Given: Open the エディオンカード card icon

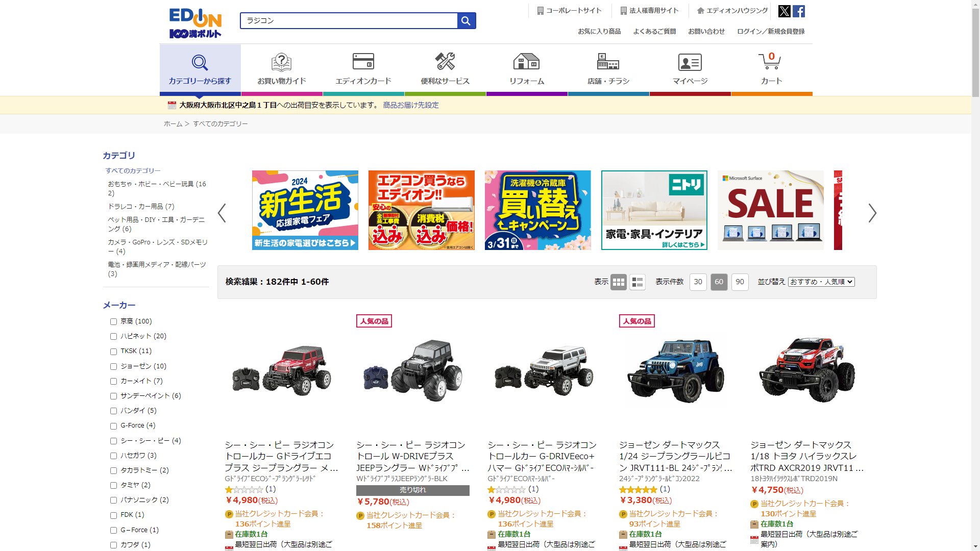Looking at the screenshot, I should [x=363, y=62].
